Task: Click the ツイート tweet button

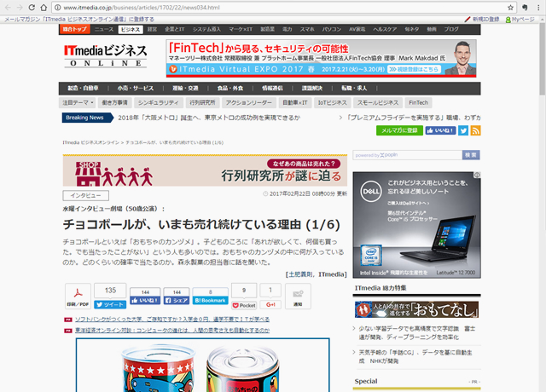Action: point(110,303)
